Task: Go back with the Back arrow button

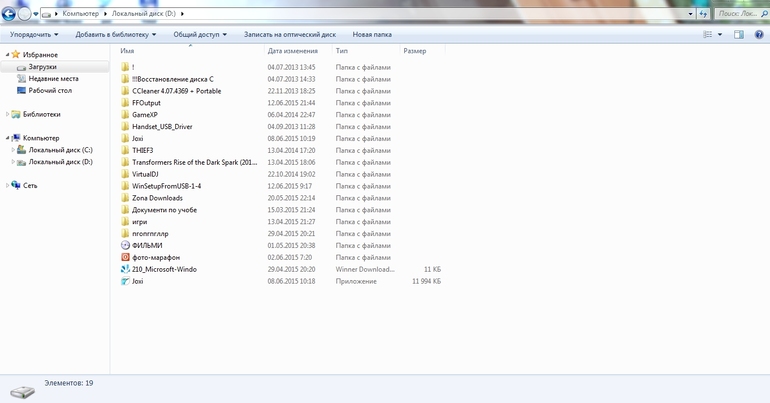Action: click(8, 14)
